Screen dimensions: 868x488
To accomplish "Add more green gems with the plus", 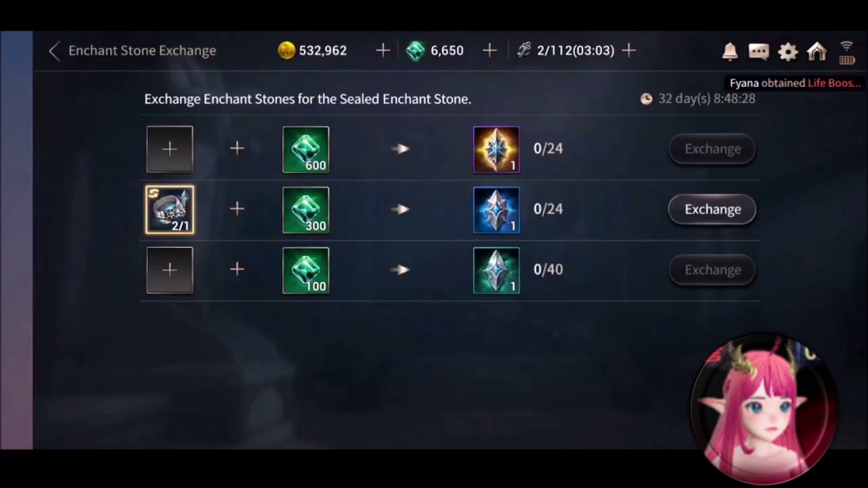I will [490, 50].
